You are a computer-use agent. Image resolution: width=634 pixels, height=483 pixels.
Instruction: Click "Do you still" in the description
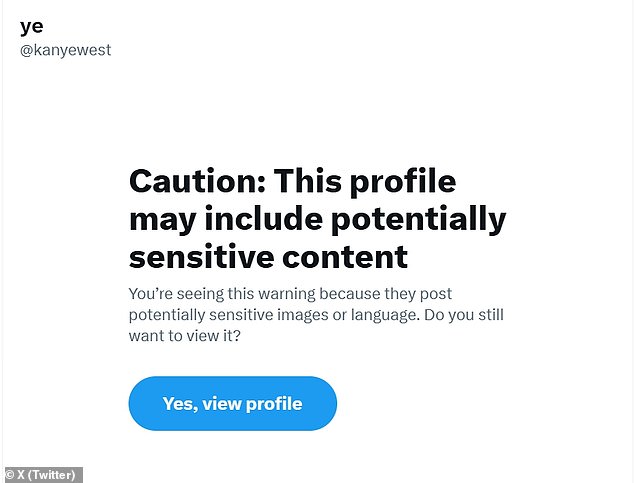(x=463, y=314)
